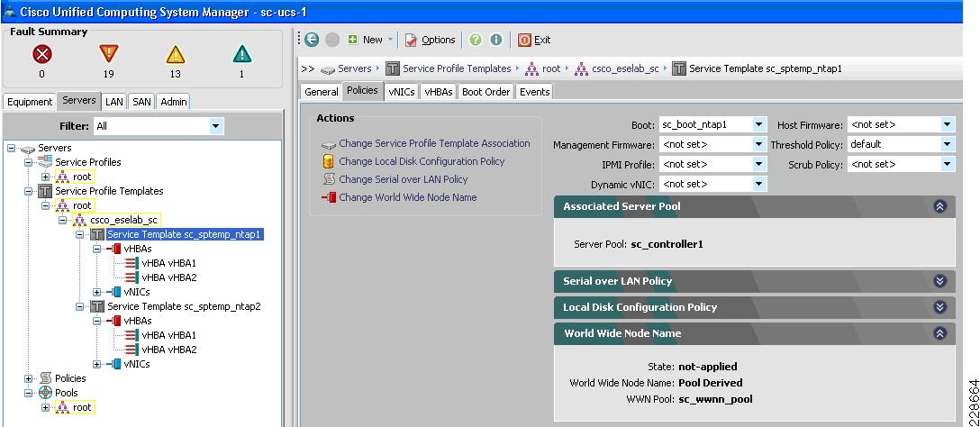Go back using the green arrow button
This screenshot has width=980, height=427.
coord(312,40)
